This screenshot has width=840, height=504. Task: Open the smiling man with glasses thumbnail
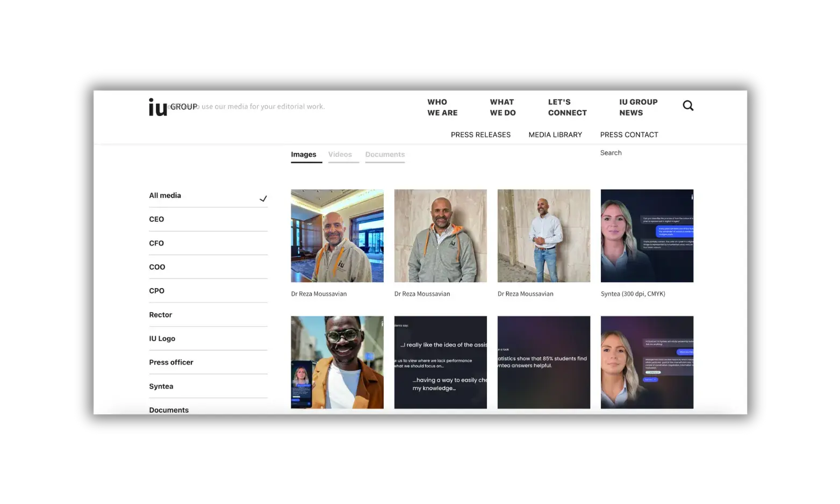click(337, 363)
